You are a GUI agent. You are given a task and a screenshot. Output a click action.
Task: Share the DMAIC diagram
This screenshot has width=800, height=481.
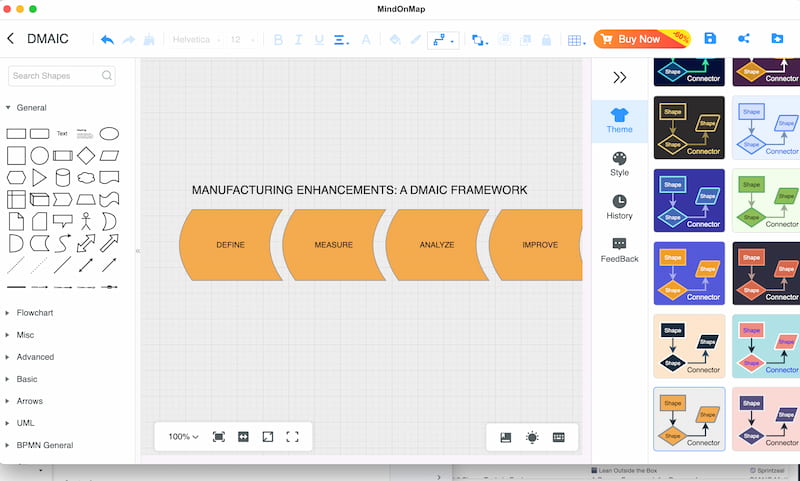[744, 38]
